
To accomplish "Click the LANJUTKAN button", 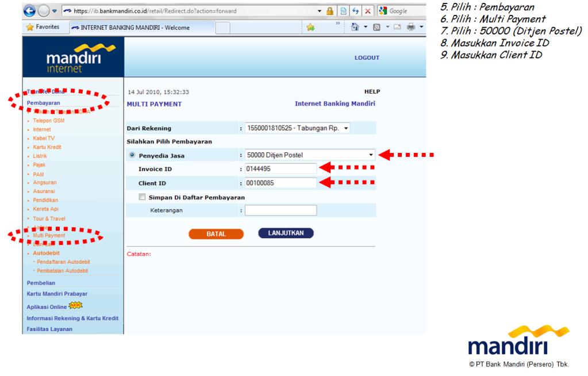I will tap(286, 233).
